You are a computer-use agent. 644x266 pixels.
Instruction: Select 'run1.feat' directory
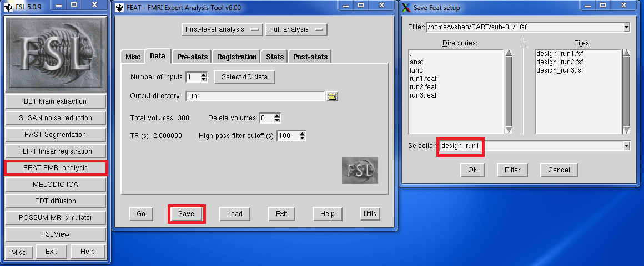(x=423, y=78)
